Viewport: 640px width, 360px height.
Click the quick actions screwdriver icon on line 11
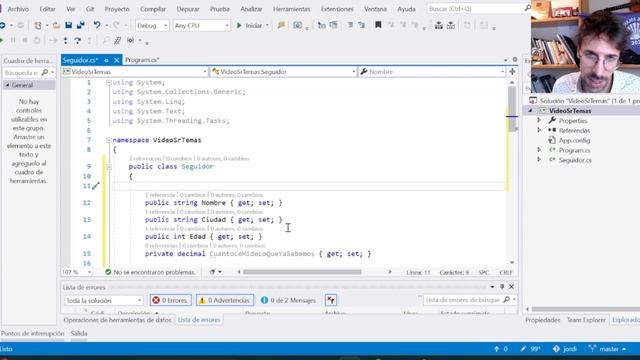click(96, 186)
